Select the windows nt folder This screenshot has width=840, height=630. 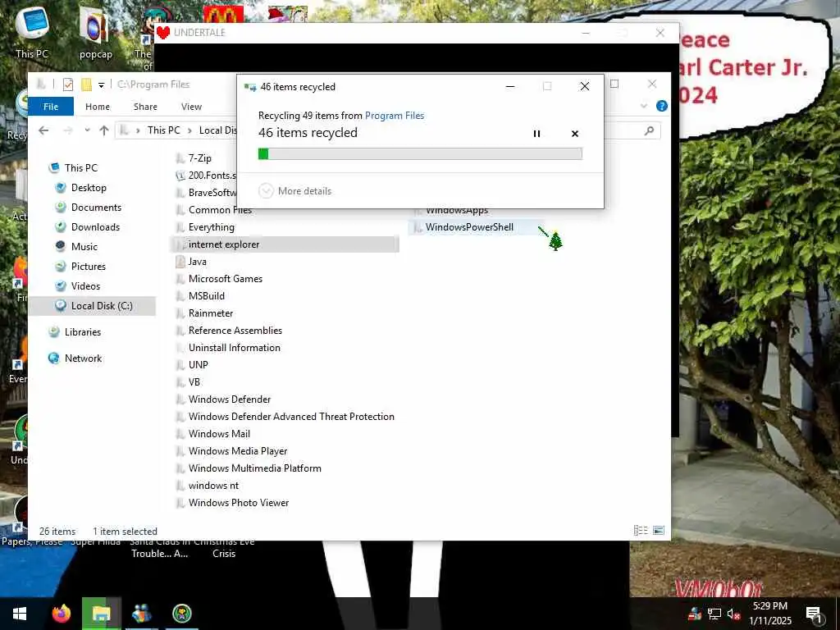[x=213, y=486]
